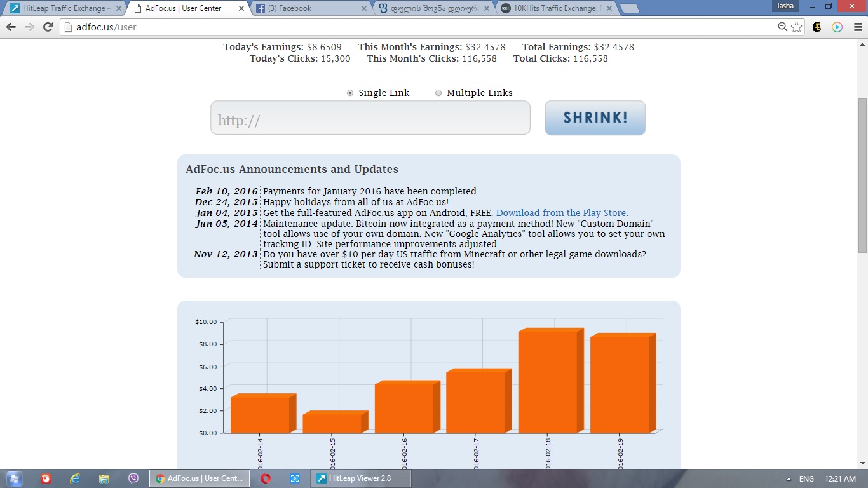Click the lasha profile button in the title bar
The image size is (868, 488).
coord(785,6)
